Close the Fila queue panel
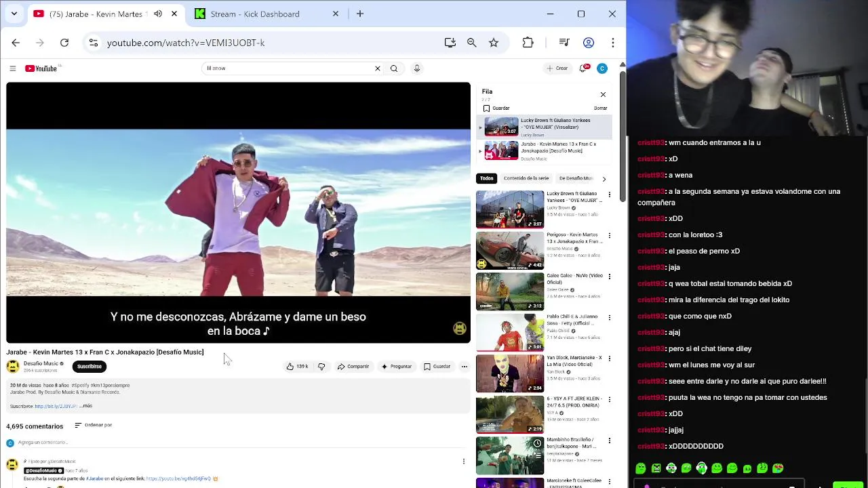 point(603,94)
